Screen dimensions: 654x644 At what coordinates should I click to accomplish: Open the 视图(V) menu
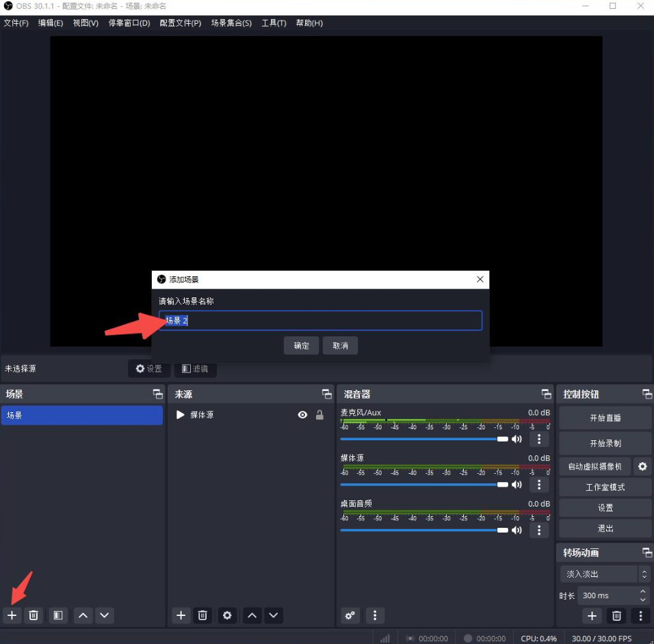tap(86, 23)
